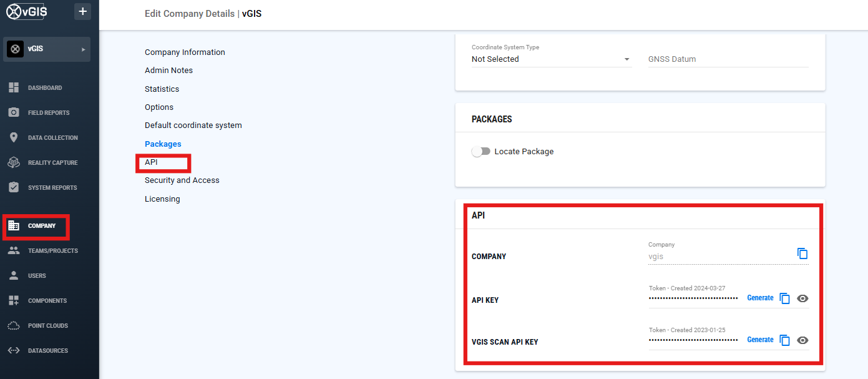Copy the VGIS SCAN API KEY token
868x379 pixels.
(785, 340)
